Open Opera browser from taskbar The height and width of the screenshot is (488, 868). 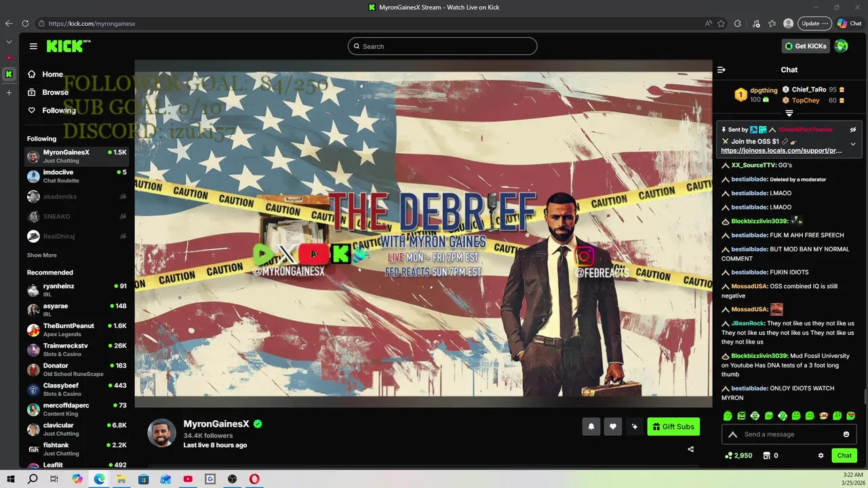254,479
